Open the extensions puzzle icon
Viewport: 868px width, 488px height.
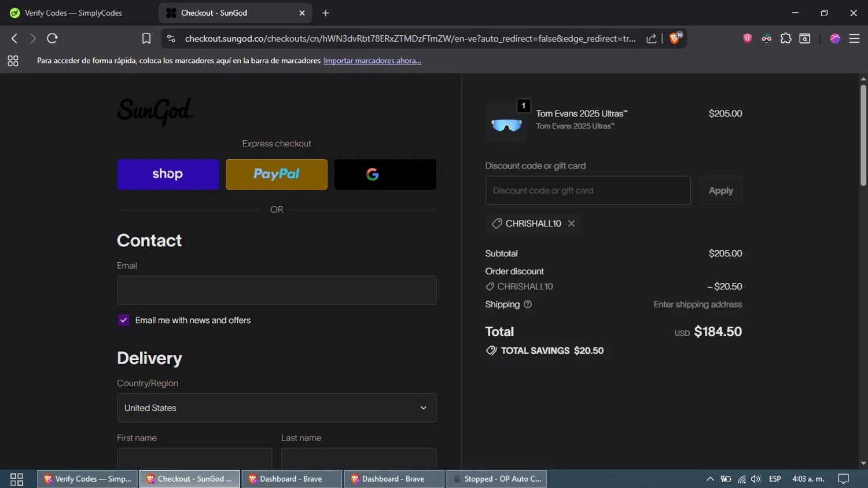[x=786, y=38]
